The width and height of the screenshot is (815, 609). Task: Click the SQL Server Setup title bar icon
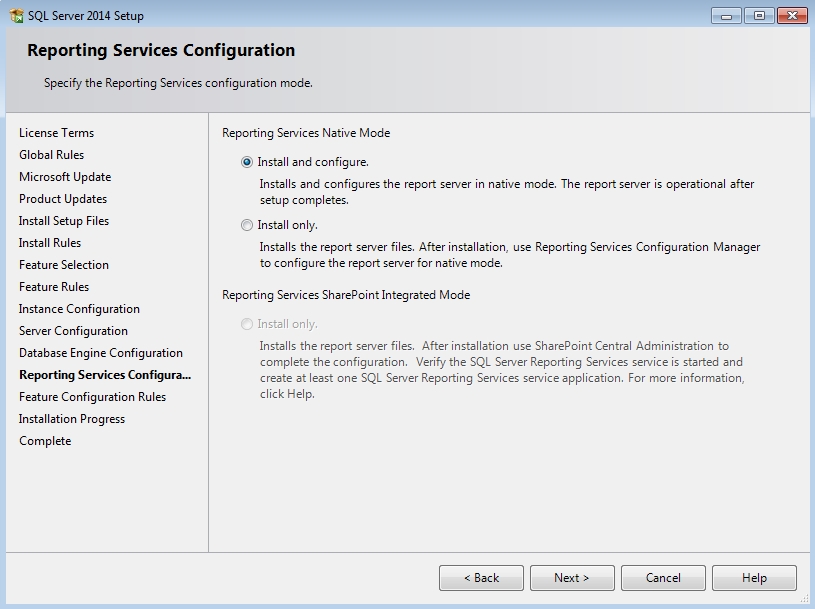15,16
